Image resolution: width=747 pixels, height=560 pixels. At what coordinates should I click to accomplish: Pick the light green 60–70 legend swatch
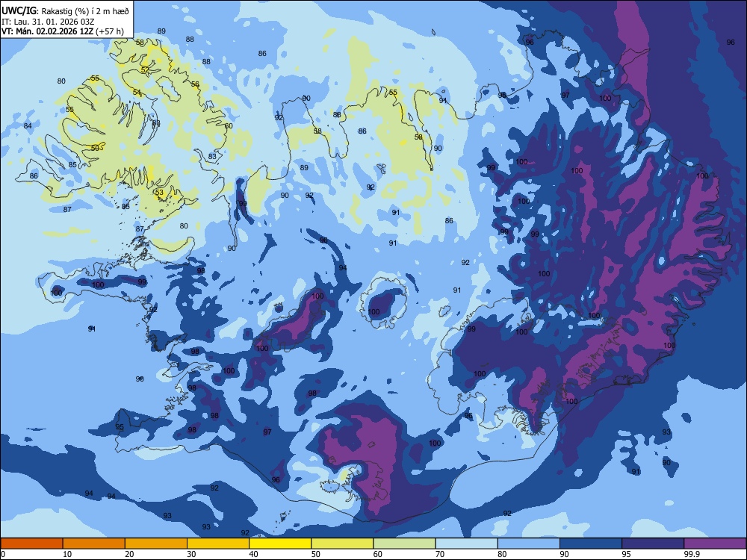[x=404, y=544]
